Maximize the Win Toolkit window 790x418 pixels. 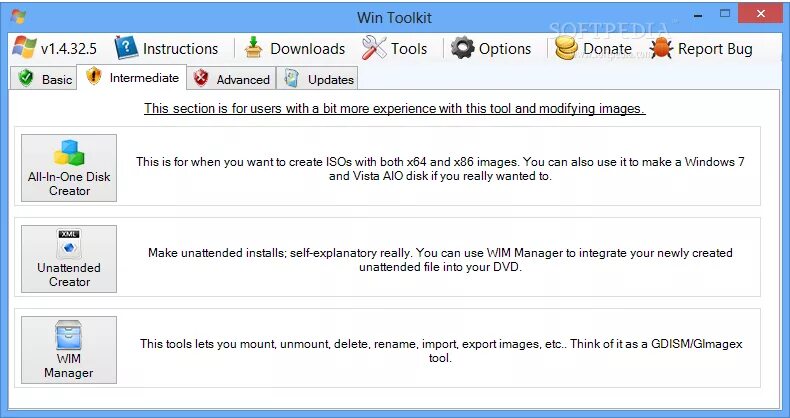725,14
